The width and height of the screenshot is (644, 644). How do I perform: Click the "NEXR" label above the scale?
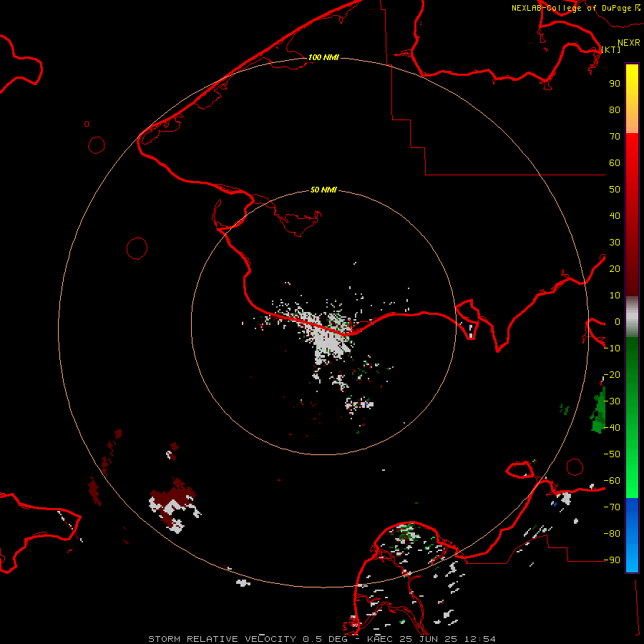[x=629, y=43]
